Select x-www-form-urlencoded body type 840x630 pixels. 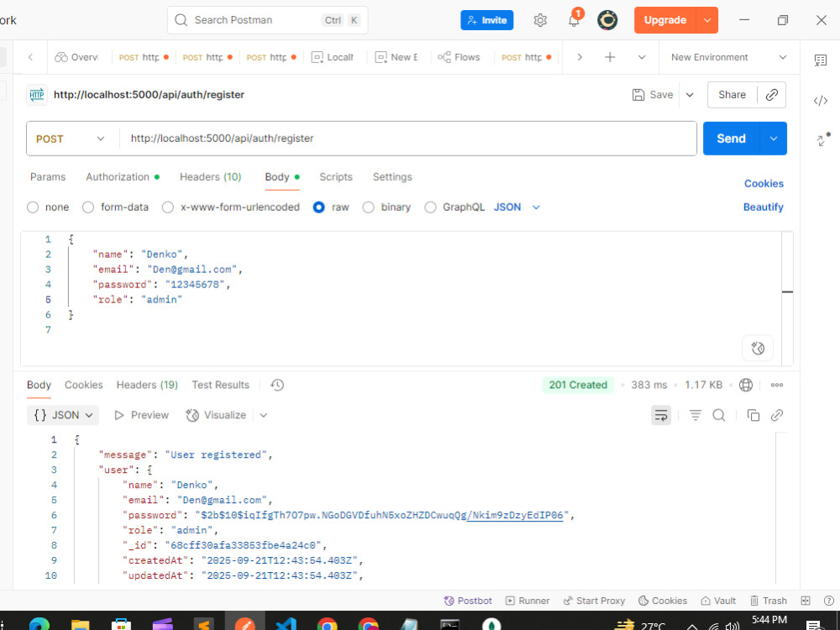click(168, 207)
